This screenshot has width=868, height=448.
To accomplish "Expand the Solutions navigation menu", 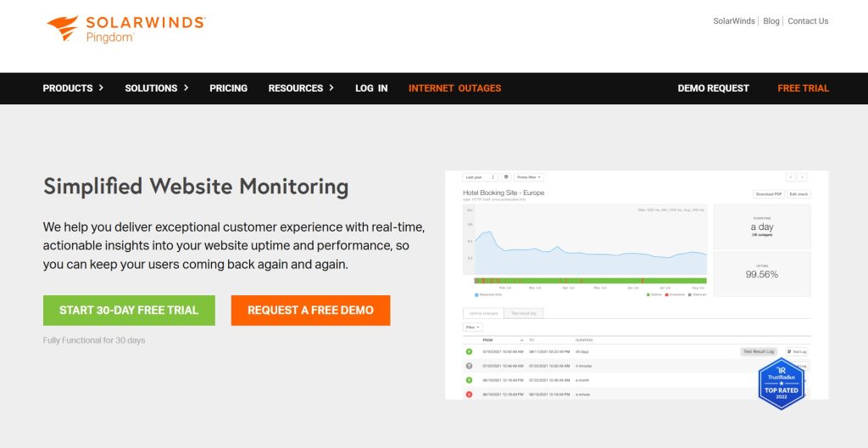I will (157, 88).
